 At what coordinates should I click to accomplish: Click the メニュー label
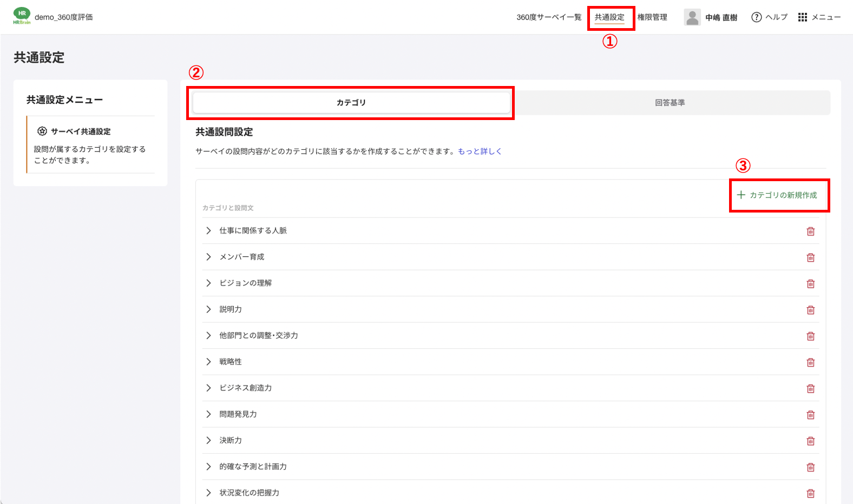point(826,17)
